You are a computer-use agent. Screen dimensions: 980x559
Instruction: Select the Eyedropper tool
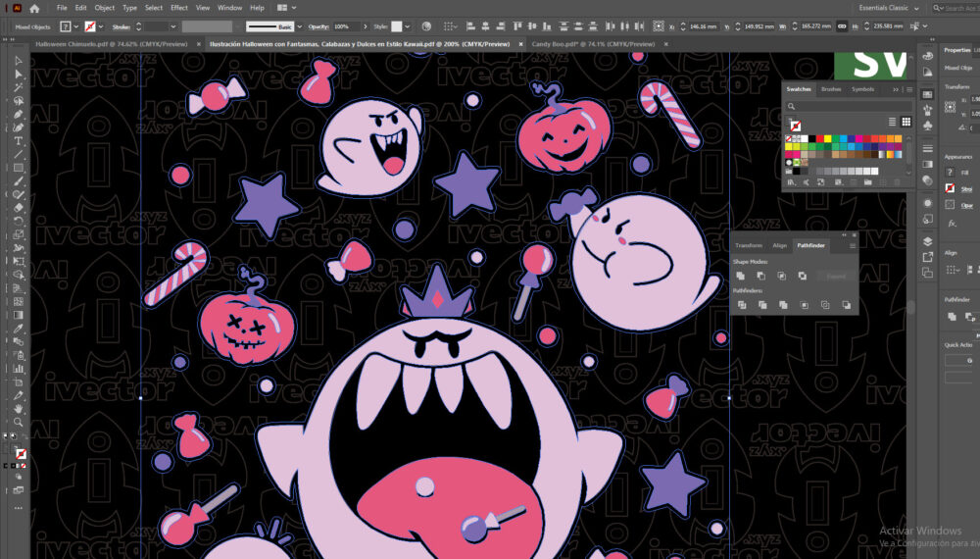coord(18,329)
